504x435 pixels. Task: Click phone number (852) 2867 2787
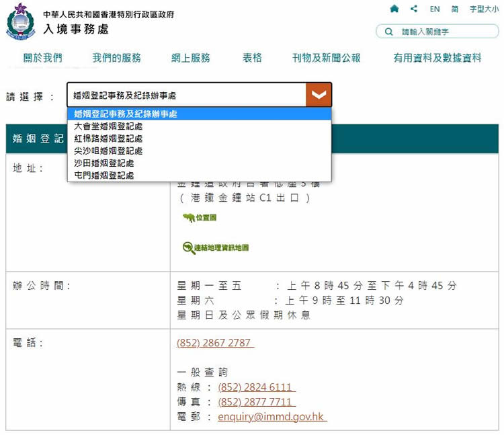click(x=215, y=343)
